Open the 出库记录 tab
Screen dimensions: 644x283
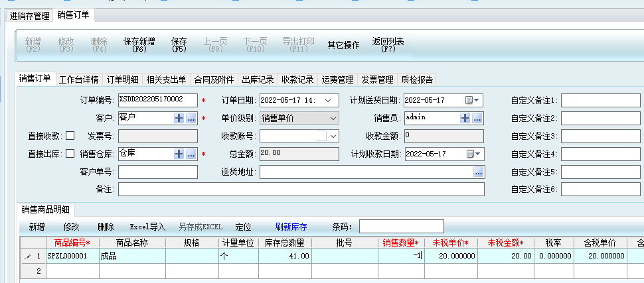(258, 80)
